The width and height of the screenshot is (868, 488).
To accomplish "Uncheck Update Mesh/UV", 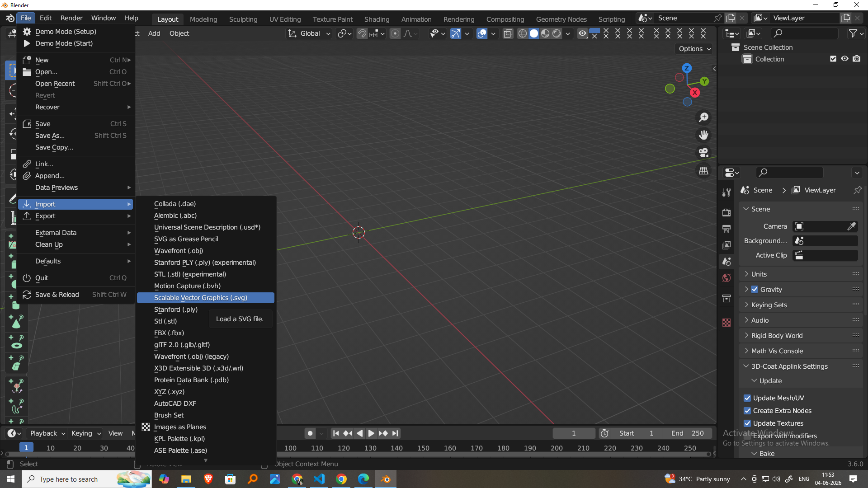I will coord(747,398).
